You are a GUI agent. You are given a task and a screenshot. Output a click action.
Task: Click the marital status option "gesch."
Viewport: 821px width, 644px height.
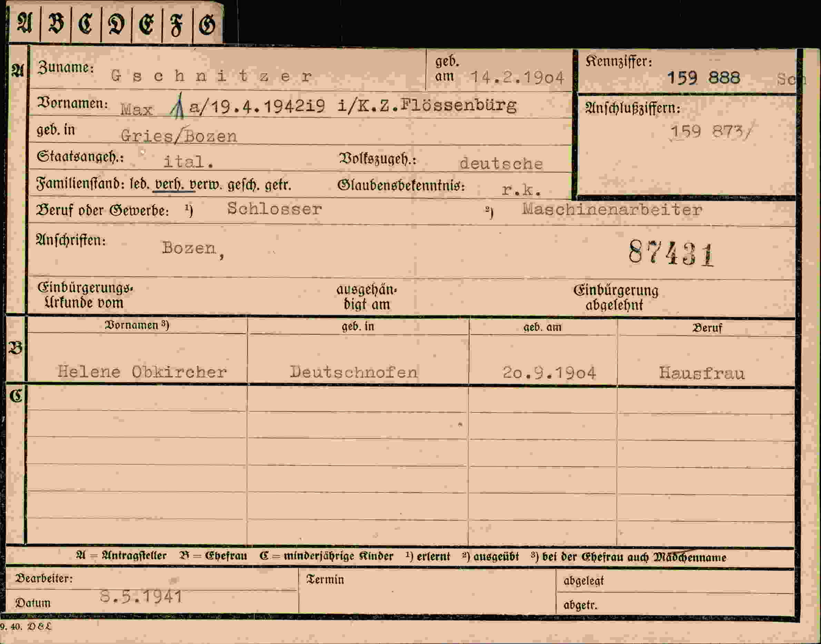tap(243, 185)
